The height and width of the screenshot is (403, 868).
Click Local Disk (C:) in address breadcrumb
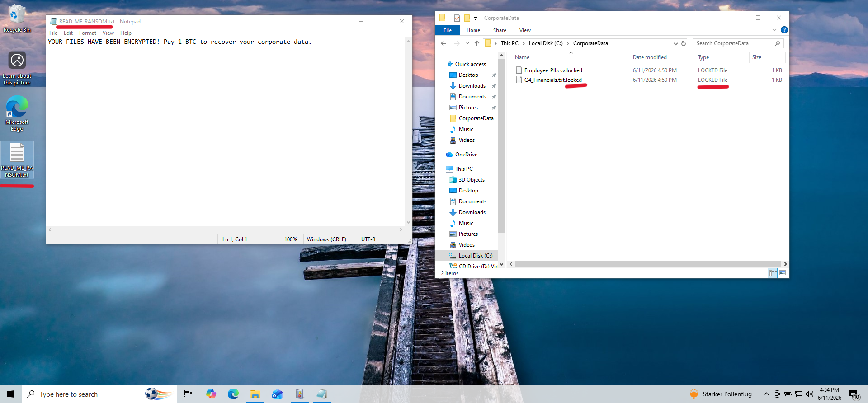tap(546, 43)
